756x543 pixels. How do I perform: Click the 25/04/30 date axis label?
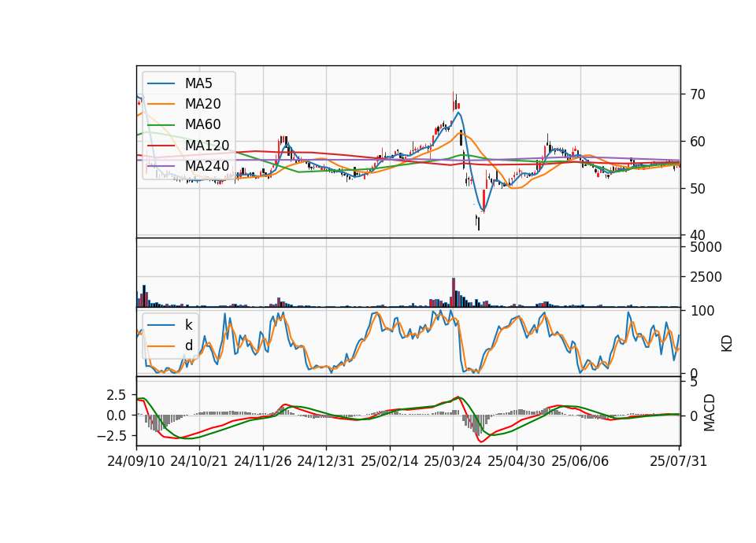(x=517, y=461)
